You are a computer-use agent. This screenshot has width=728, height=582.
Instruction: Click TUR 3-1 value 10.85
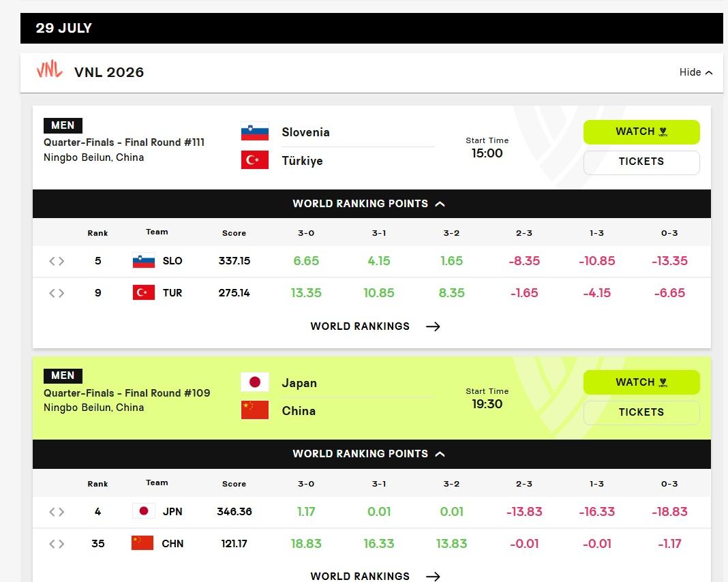(x=379, y=293)
